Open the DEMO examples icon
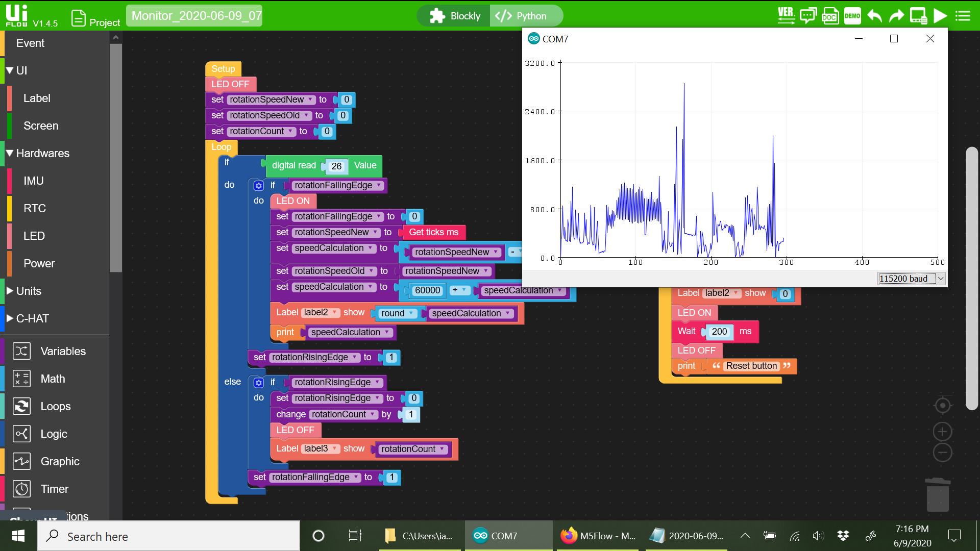Image resolution: width=980 pixels, height=551 pixels. point(852,16)
